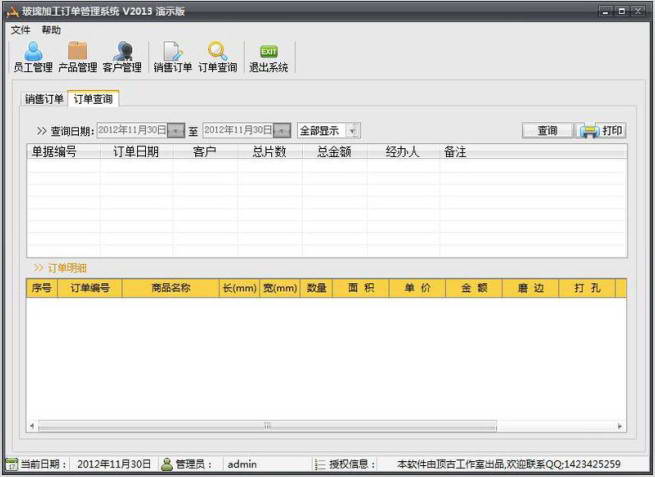Click the horizontal scrollbar thumb
Screen dimensions: 655x477
[267, 426]
